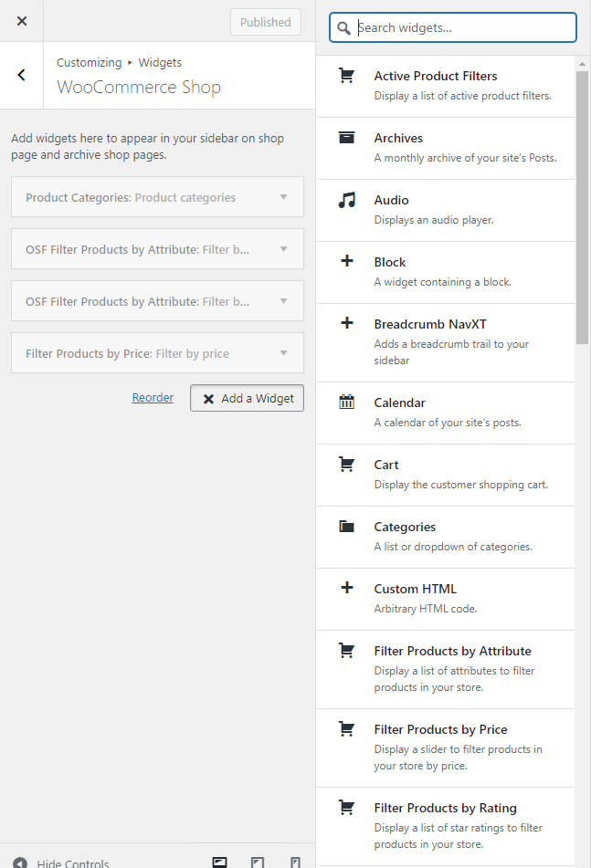Click the back arrow to Widgets panel

22,75
